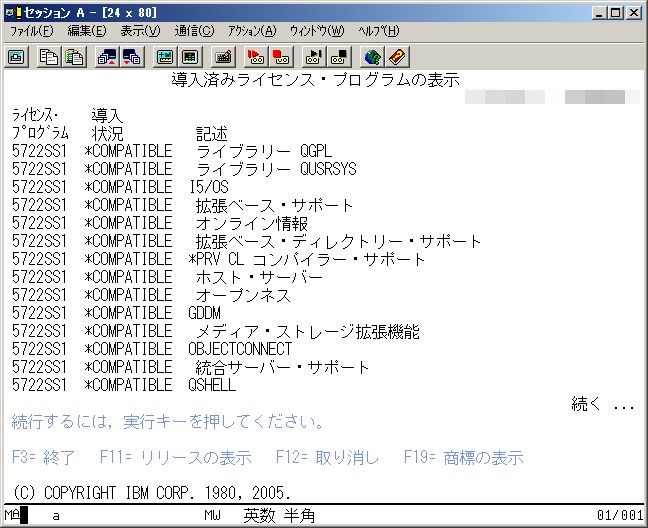This screenshot has height=528, width=648.
Task: Open the session system menu icon in title bar
Action: click(x=12, y=13)
